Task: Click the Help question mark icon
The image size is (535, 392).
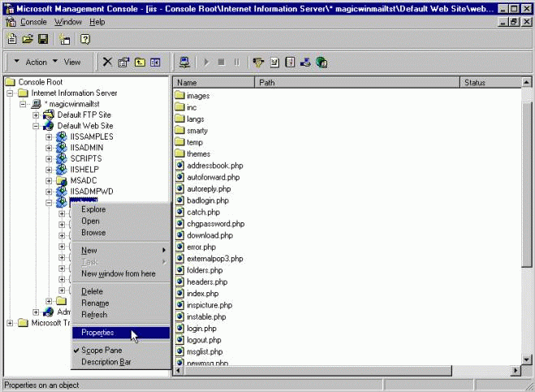Action: point(85,39)
